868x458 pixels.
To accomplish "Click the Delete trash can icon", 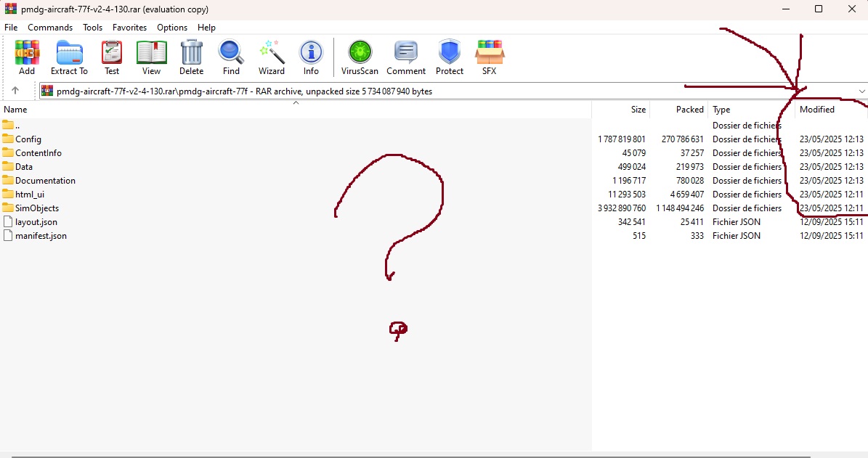I will (192, 52).
